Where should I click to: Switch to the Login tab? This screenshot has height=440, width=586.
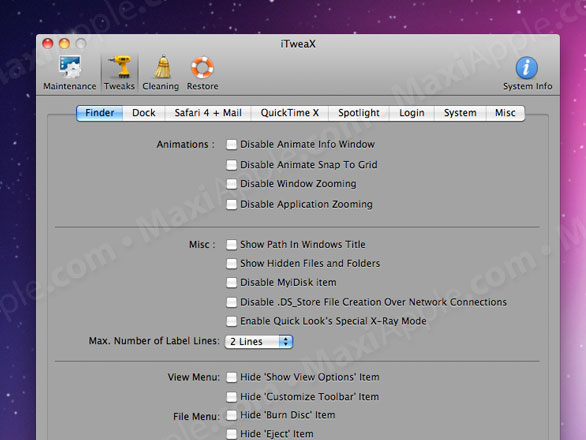[x=411, y=113]
